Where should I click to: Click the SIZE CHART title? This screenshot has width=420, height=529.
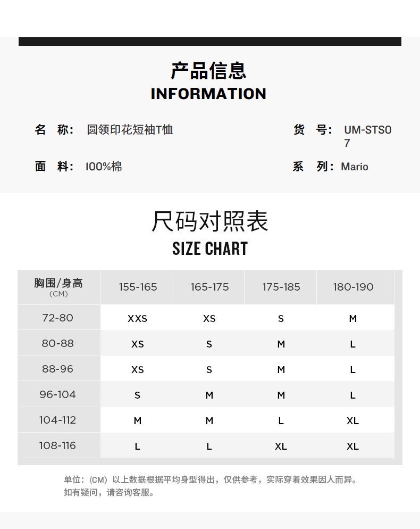click(x=210, y=249)
